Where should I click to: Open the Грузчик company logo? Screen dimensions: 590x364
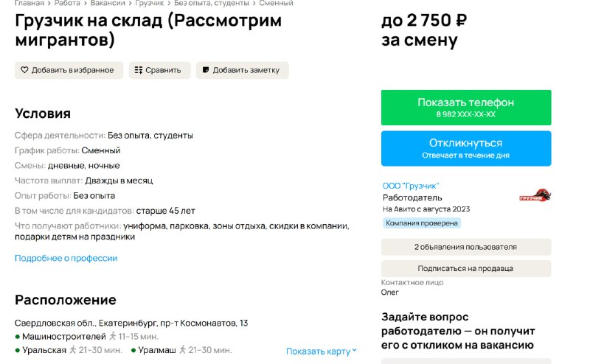[x=535, y=195]
